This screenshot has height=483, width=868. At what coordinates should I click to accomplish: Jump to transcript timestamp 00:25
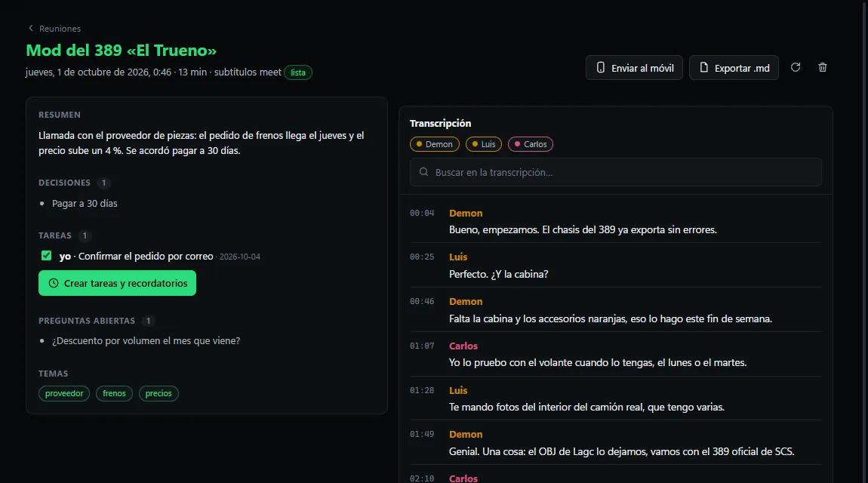422,257
